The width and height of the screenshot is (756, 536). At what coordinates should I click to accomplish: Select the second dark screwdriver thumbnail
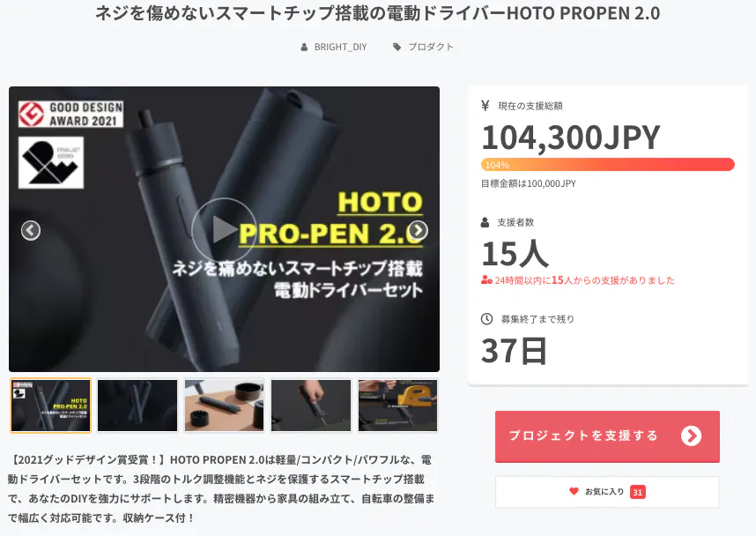pos(137,406)
